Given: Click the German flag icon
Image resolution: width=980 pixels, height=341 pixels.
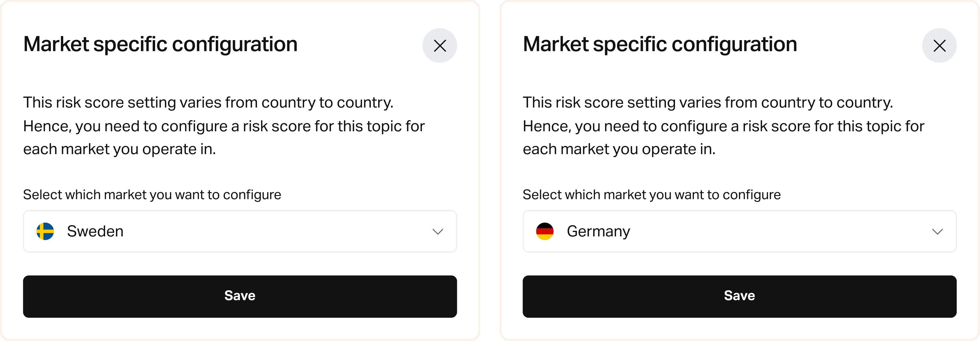Looking at the screenshot, I should pos(545,231).
